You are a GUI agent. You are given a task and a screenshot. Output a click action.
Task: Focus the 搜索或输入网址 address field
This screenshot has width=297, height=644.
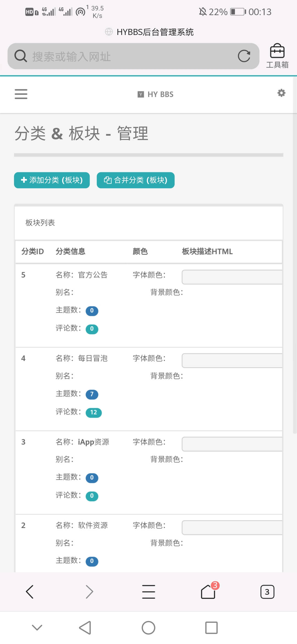(132, 57)
